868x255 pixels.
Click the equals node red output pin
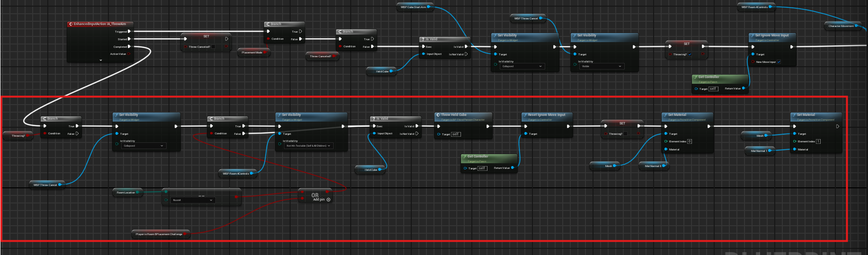[236, 197]
